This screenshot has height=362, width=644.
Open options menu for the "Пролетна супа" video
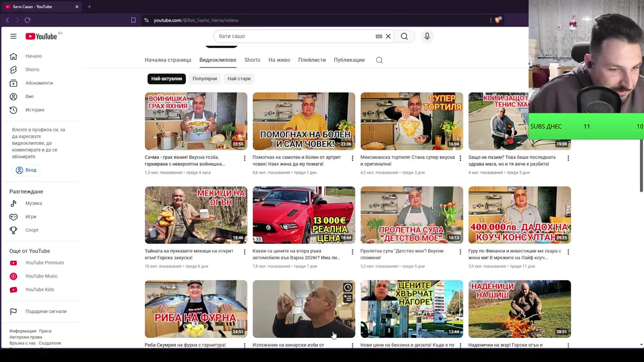pyautogui.click(x=460, y=251)
